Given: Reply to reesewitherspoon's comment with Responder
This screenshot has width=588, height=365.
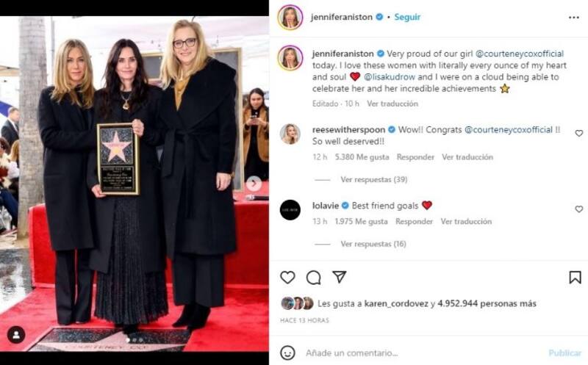Looking at the screenshot, I should click(x=415, y=157).
